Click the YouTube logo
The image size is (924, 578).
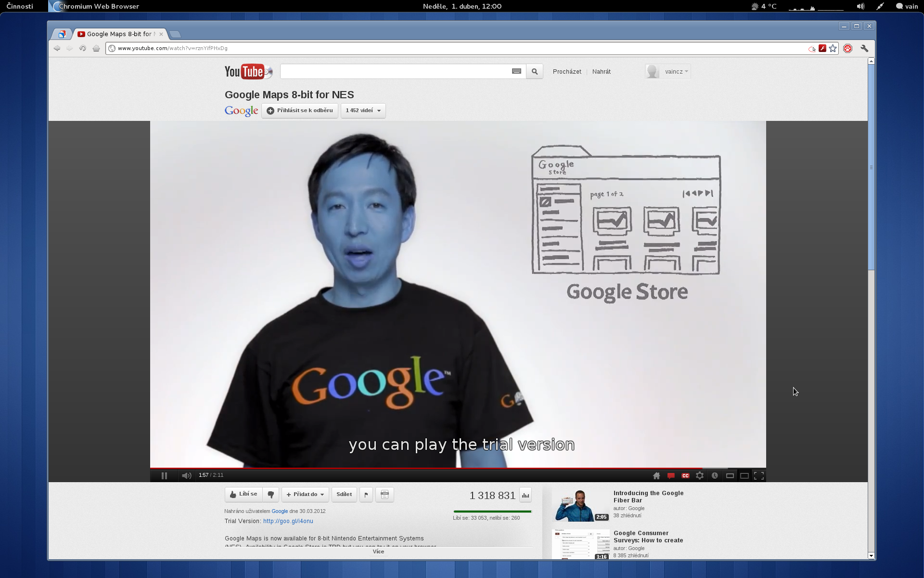coord(248,71)
